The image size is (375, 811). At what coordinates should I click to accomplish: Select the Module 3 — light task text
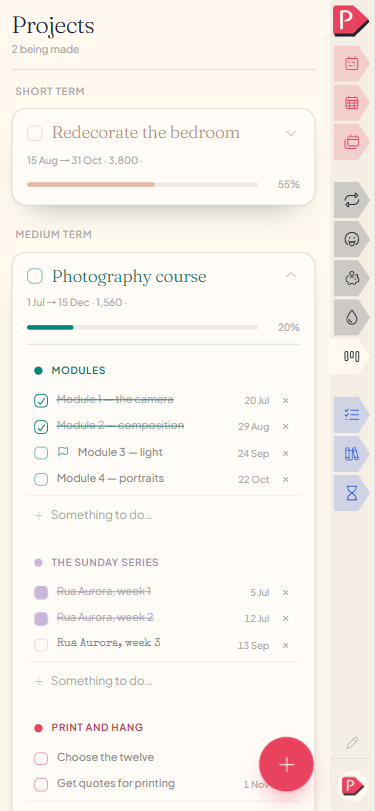[120, 453]
